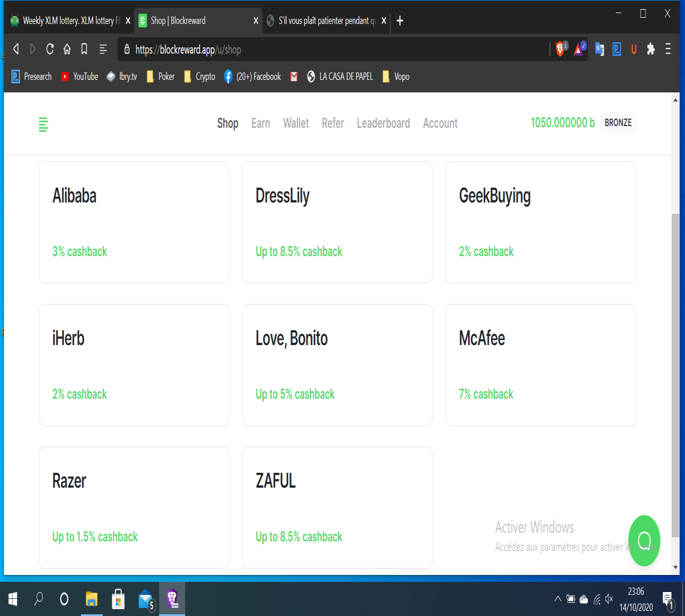This screenshot has height=616, width=685.
Task: Click the browser forward arrow
Action: 33,49
